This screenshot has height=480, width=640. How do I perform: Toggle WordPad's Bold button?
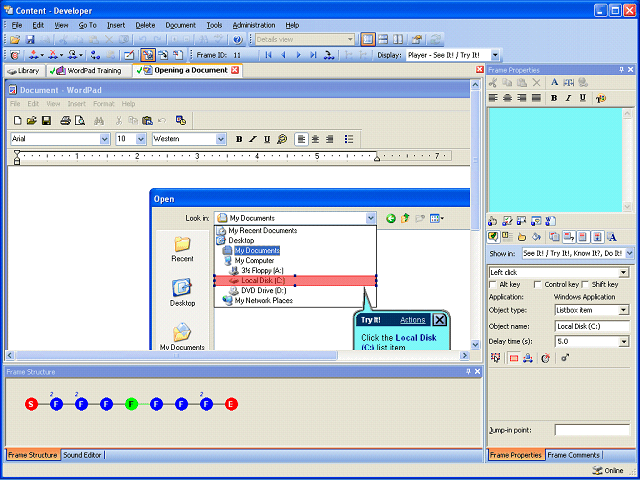(239, 139)
